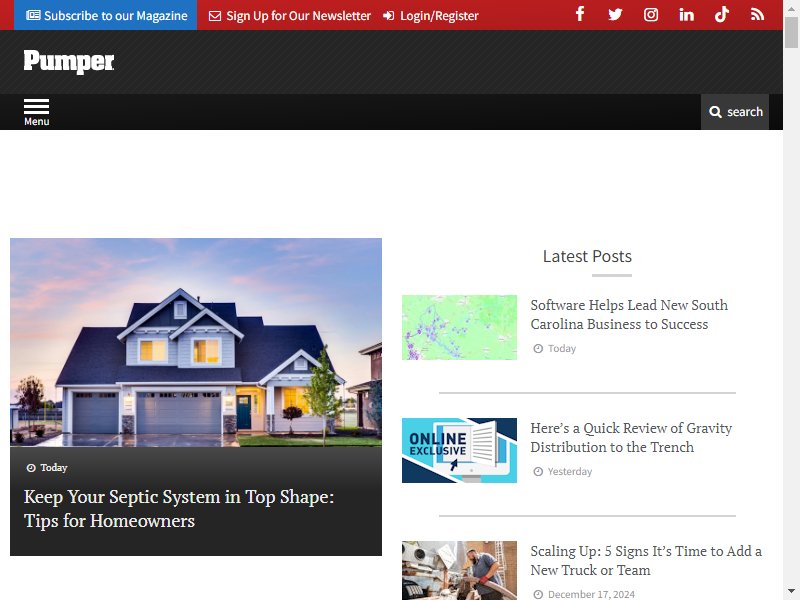Click the page vertical scrollbar thumb
The image size is (800, 600).
tap(791, 32)
